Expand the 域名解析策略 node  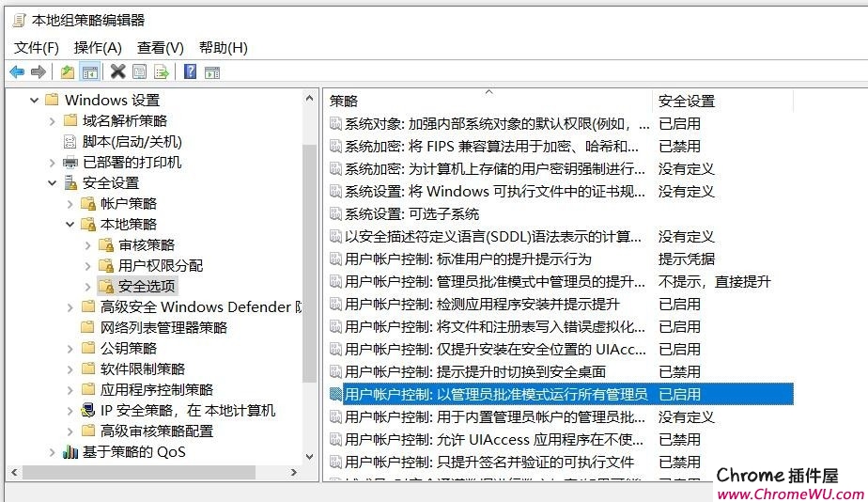(x=52, y=120)
